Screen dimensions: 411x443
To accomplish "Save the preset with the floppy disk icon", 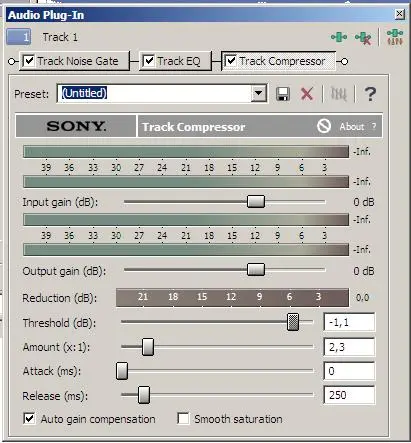I will coord(283,94).
